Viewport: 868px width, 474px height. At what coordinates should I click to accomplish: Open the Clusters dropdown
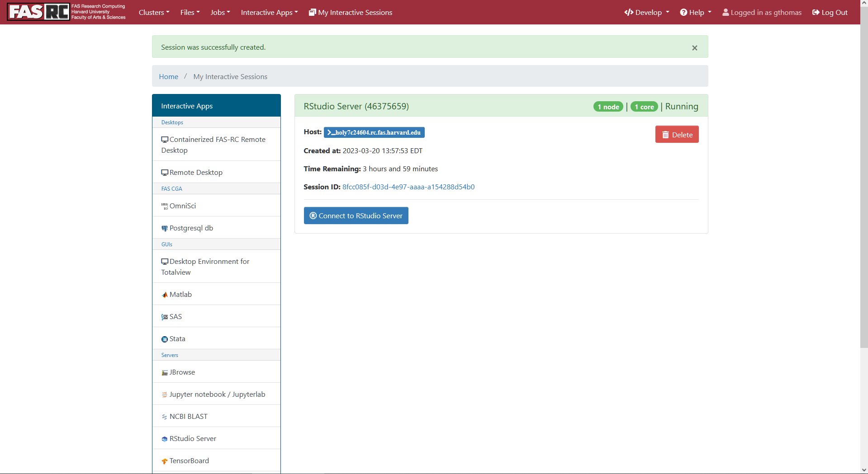[x=154, y=12]
